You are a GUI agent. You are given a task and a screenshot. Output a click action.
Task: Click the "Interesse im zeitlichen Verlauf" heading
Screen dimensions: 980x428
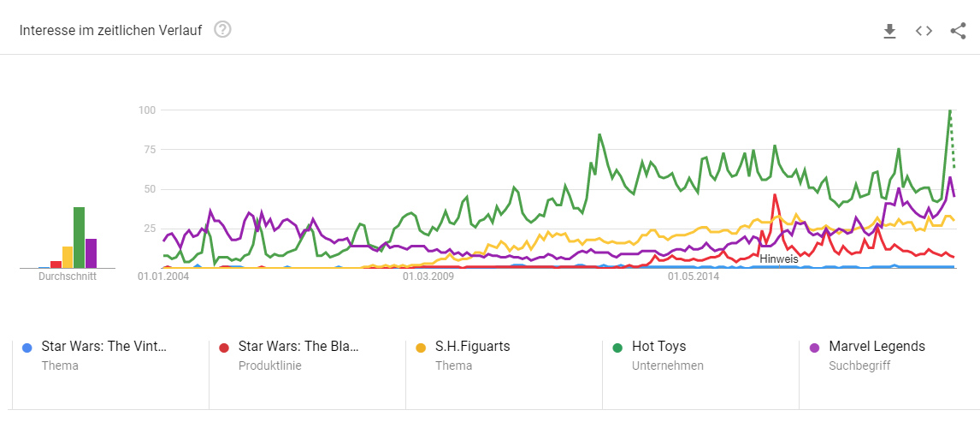point(110,31)
